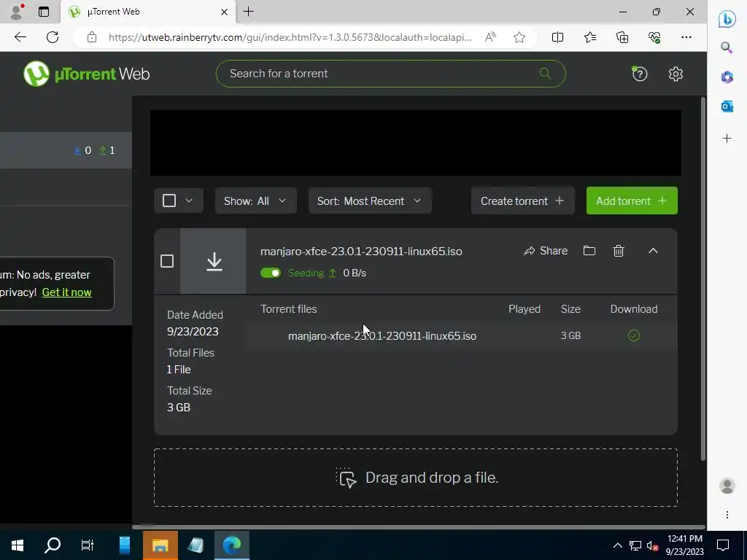The image size is (747, 560).
Task: Show hidden system tray icons
Action: coord(617,545)
